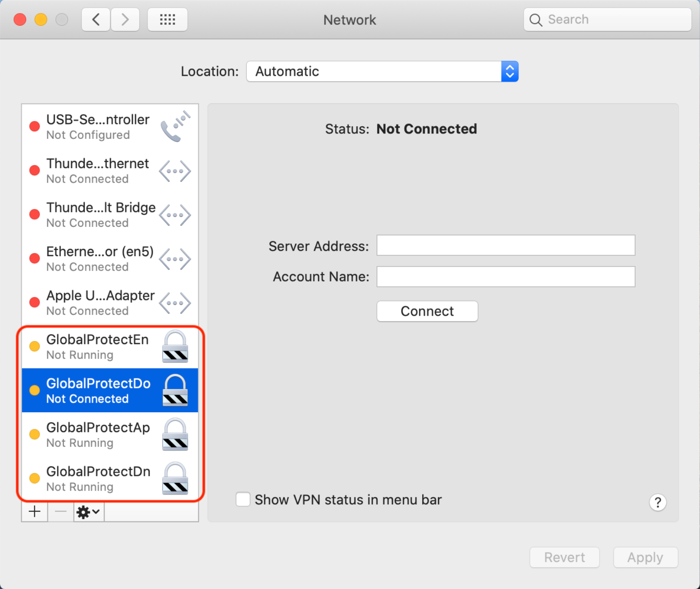Click into the Search field
Viewport: 700px width, 589px height.
coord(608,19)
